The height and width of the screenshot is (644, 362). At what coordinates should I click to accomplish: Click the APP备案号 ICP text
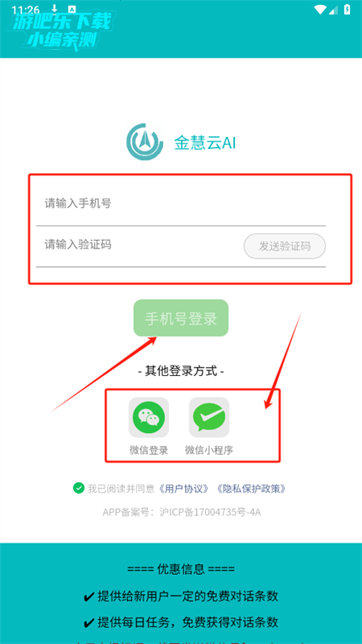[x=182, y=513]
